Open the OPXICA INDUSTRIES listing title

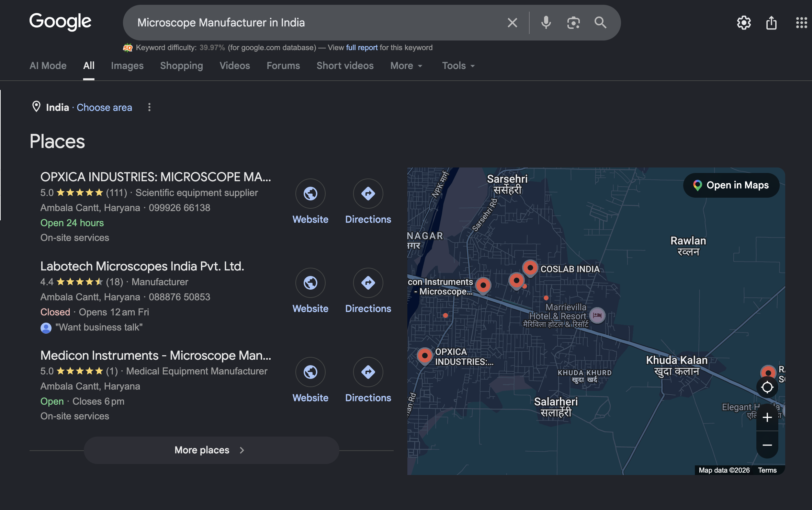pos(156,177)
